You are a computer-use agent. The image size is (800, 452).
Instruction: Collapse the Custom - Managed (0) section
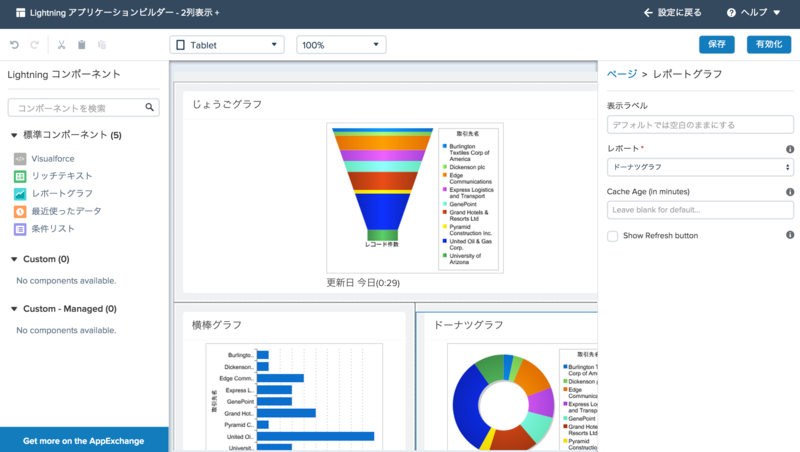point(14,309)
